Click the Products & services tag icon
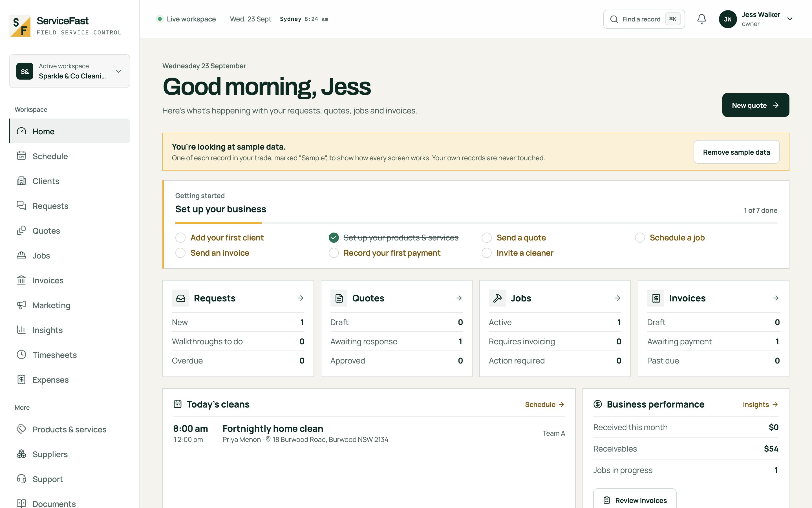The image size is (812, 508). coord(21,429)
